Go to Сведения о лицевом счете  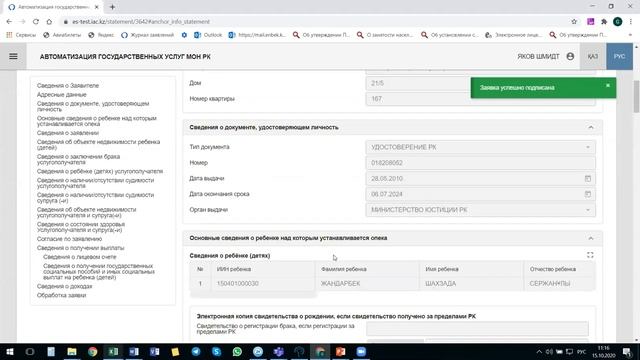click(x=80, y=257)
